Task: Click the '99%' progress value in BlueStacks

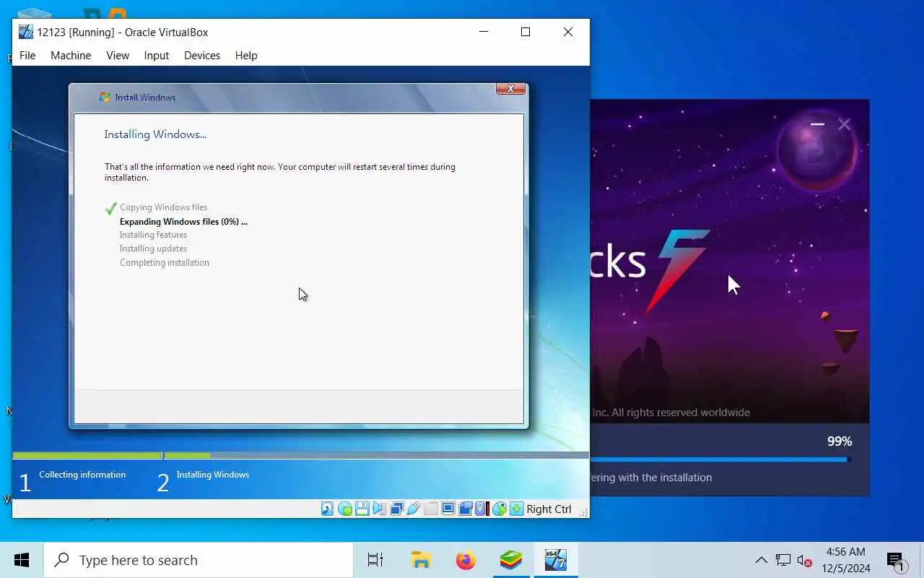Action: tap(840, 441)
